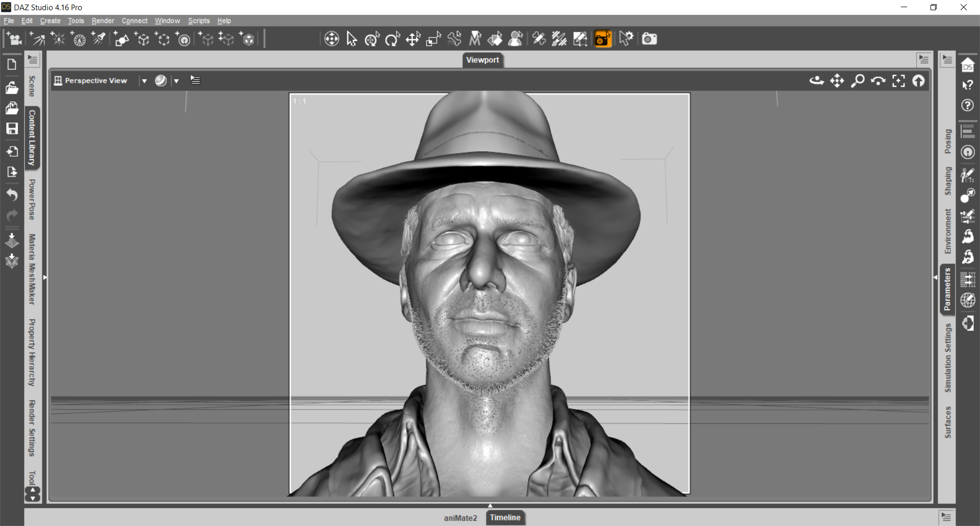The width and height of the screenshot is (980, 526).
Task: Expand the Perspective View camera dropdown
Action: (144, 81)
